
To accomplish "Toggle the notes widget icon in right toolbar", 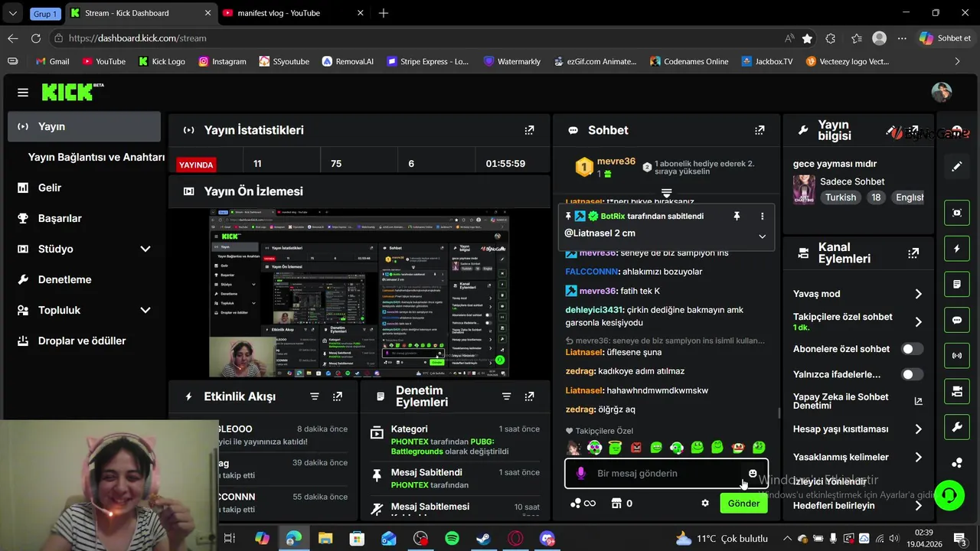I will [x=957, y=285].
